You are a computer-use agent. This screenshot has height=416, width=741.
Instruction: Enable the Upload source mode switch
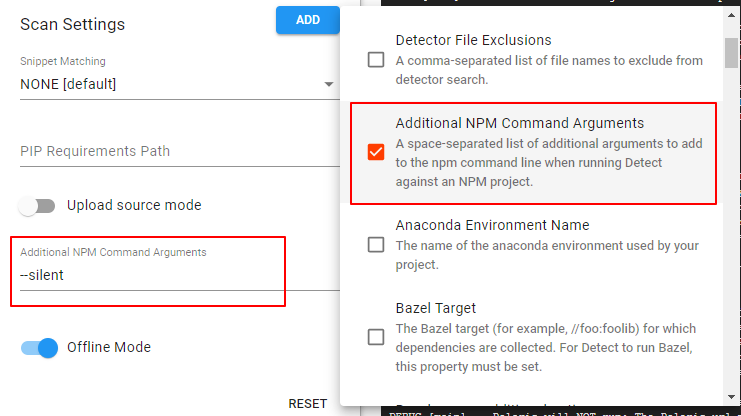point(37,206)
